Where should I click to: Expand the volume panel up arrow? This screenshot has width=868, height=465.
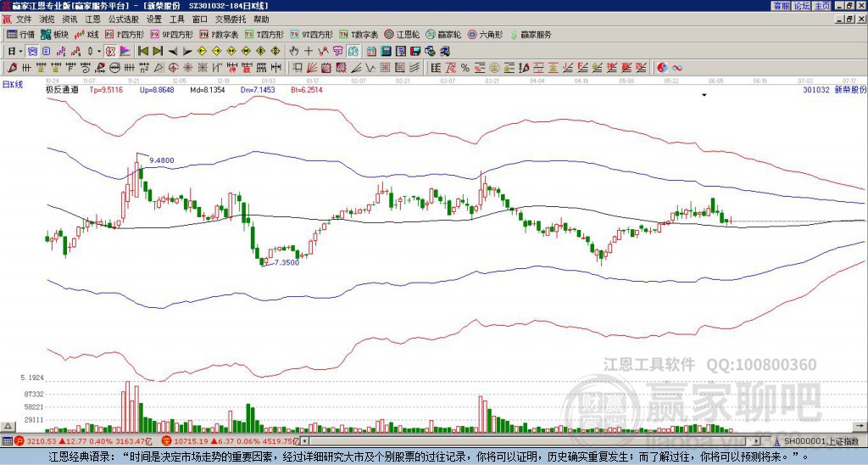(x=7, y=426)
